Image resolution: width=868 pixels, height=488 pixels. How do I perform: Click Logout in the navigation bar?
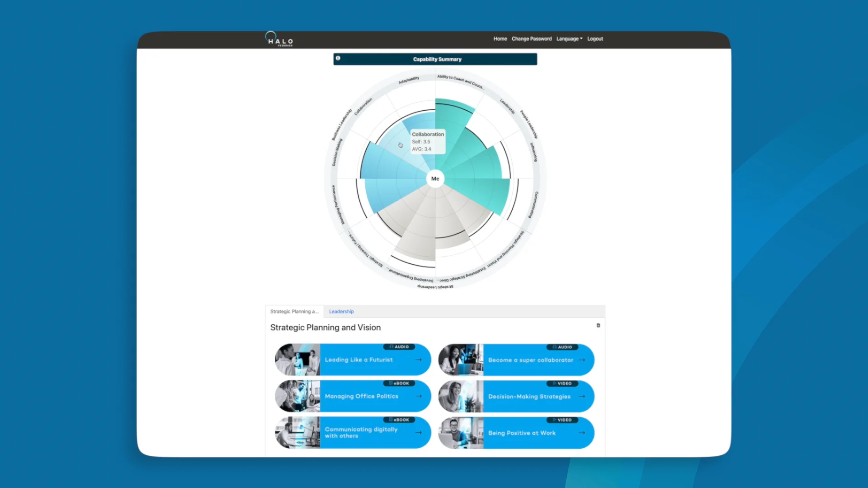click(595, 38)
